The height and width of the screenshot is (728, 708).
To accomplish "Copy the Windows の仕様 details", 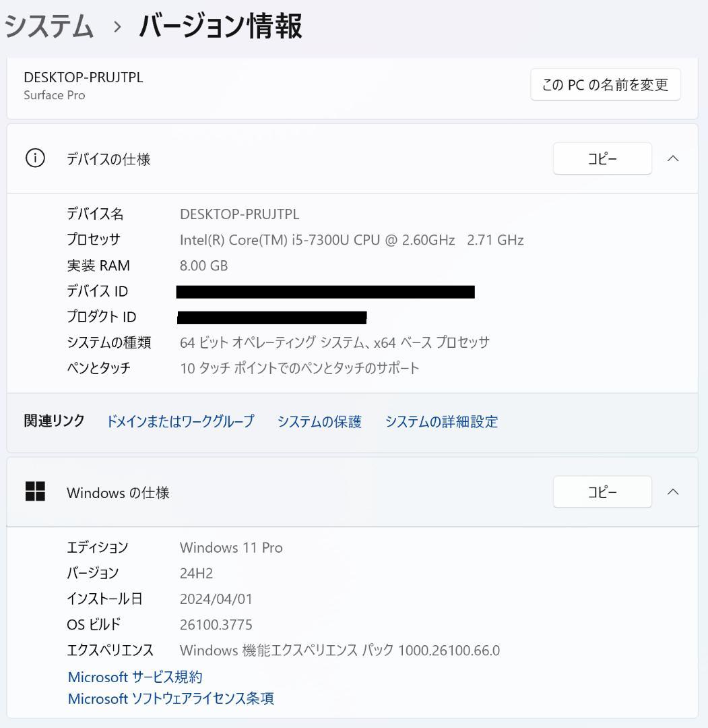I will (x=602, y=491).
